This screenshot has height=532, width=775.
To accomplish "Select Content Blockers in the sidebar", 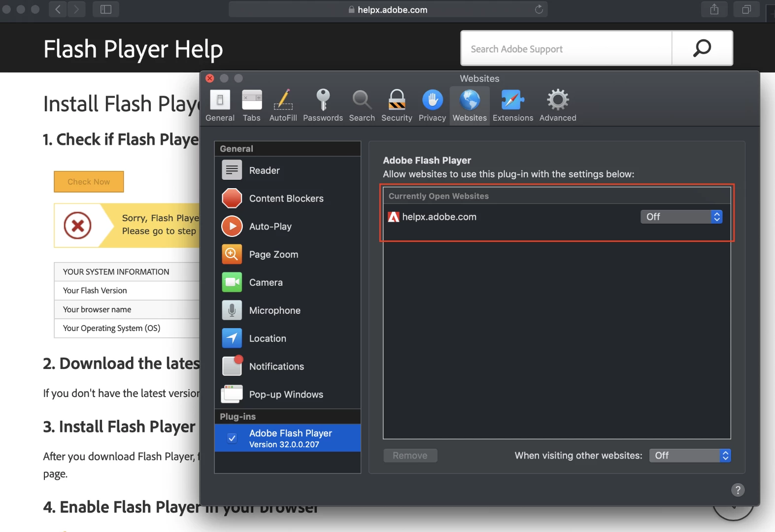I will [x=288, y=199].
